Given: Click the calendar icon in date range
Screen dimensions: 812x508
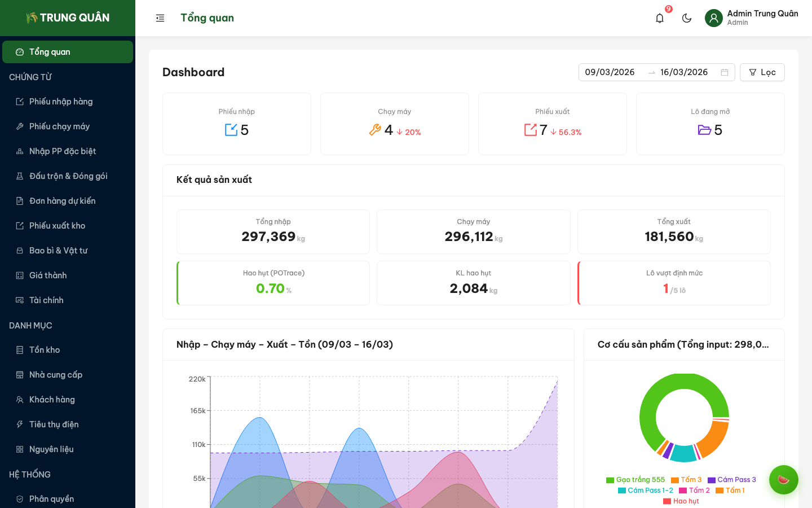Looking at the screenshot, I should click(x=725, y=72).
